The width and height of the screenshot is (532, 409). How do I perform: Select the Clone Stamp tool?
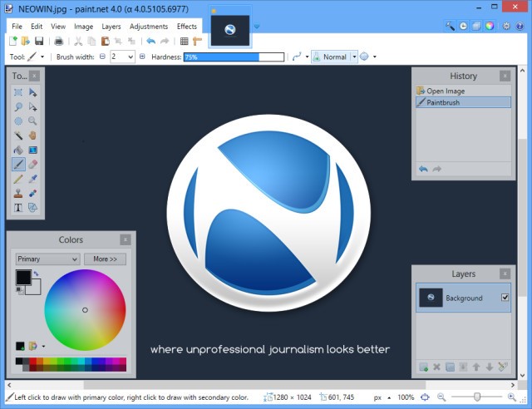point(18,193)
